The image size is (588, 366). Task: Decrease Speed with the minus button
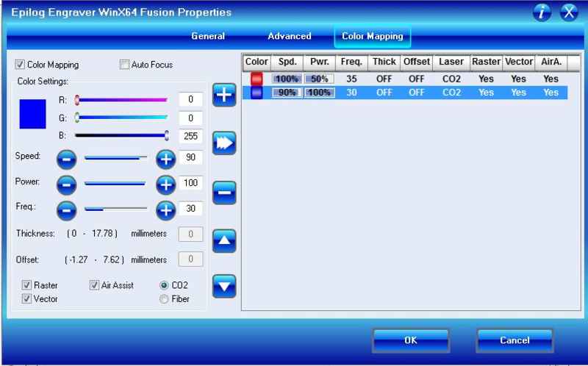click(x=66, y=159)
